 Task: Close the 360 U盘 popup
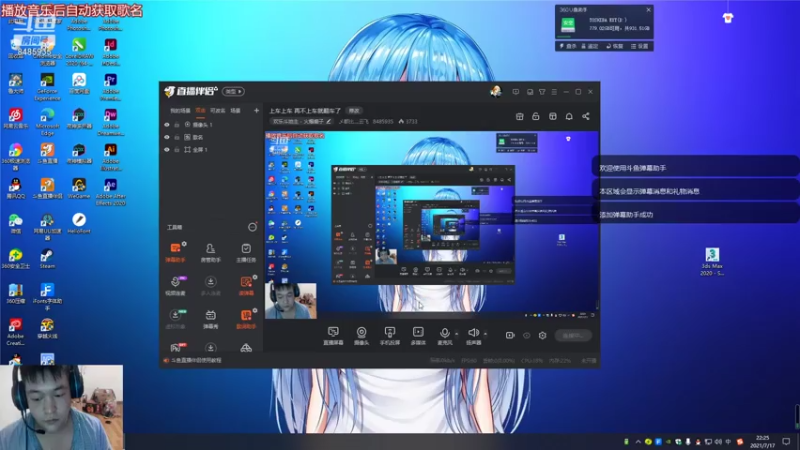pos(648,10)
